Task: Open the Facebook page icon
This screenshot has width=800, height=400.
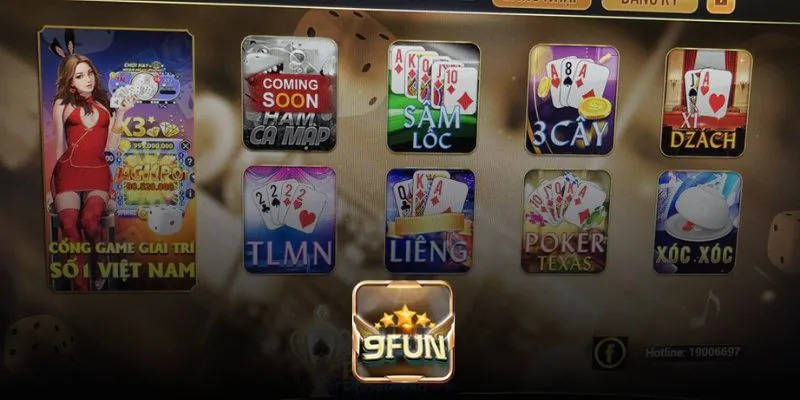Action: pos(610,353)
